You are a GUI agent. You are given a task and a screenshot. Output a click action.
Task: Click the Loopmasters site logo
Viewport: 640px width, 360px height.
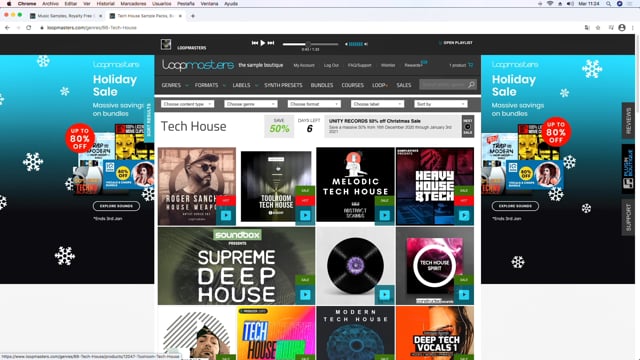coord(198,65)
